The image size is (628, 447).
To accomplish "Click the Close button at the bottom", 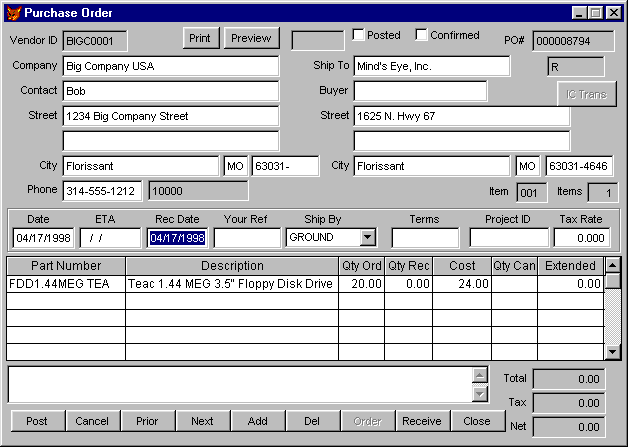I will pos(477,421).
